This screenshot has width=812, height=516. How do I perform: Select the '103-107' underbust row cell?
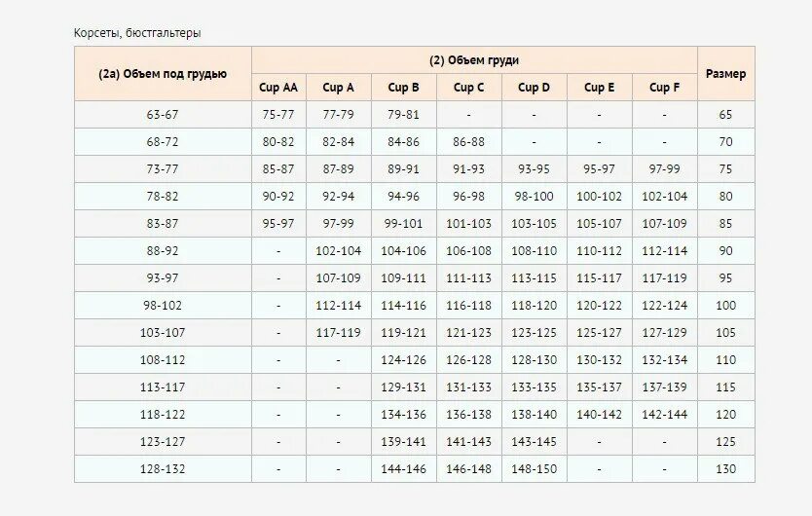coord(163,333)
